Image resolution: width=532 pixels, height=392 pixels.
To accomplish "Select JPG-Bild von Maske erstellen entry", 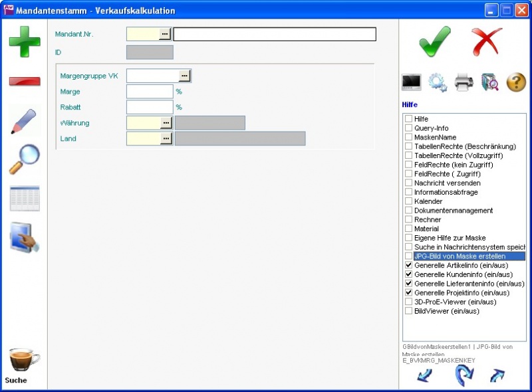I will tap(460, 256).
